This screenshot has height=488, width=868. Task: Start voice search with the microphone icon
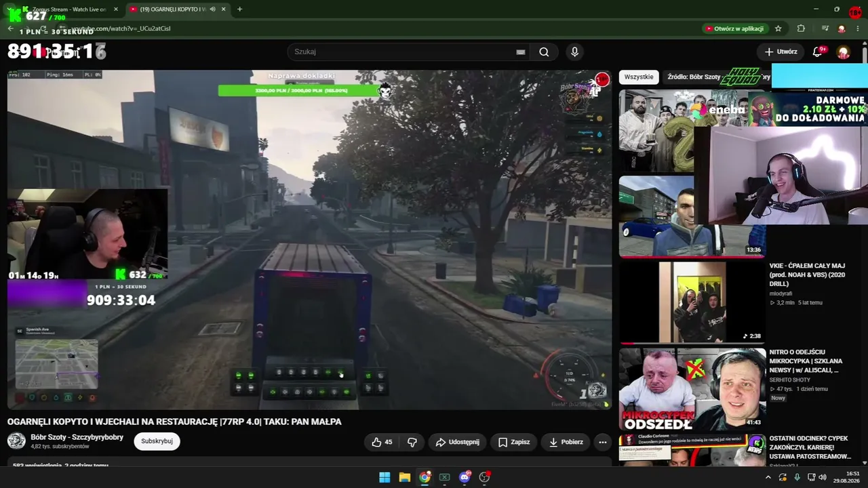[x=574, y=52]
